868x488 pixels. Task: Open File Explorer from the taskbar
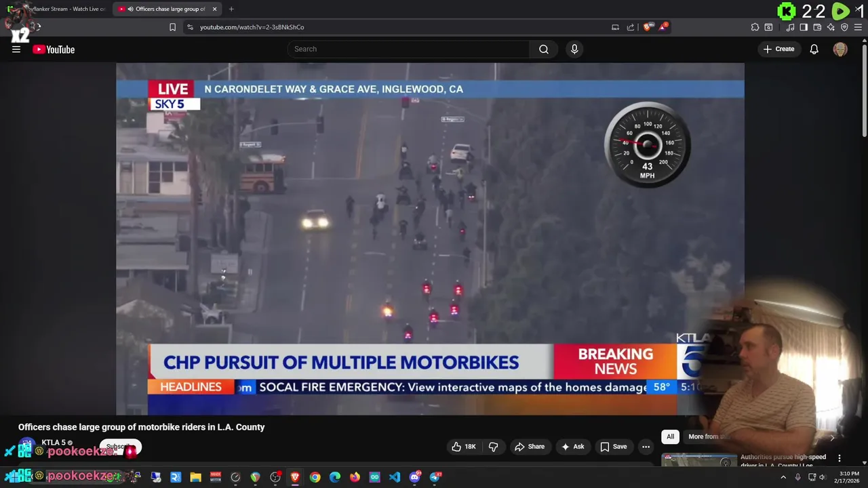point(195,477)
